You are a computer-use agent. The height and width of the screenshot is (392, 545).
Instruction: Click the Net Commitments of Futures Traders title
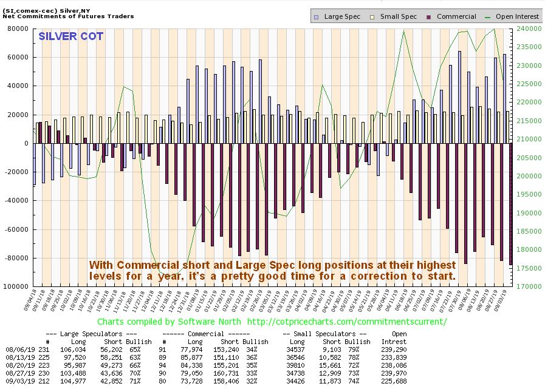coord(68,16)
